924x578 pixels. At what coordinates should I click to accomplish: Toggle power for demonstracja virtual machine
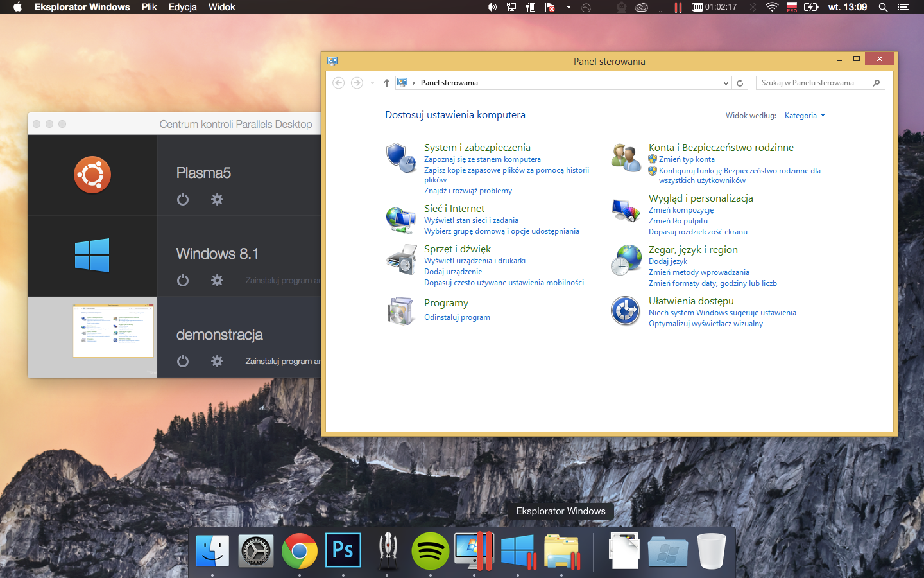point(183,362)
